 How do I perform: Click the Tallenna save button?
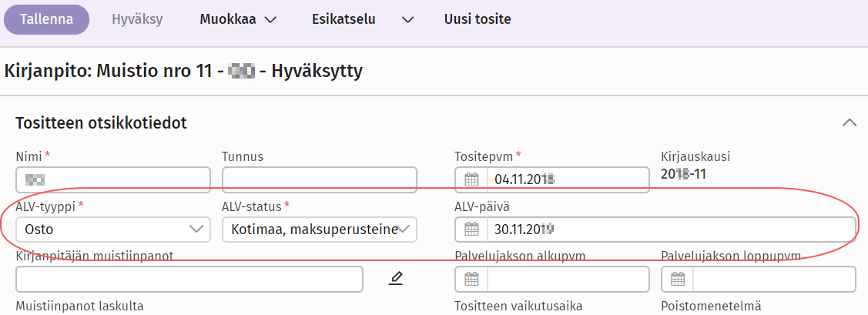[46, 19]
